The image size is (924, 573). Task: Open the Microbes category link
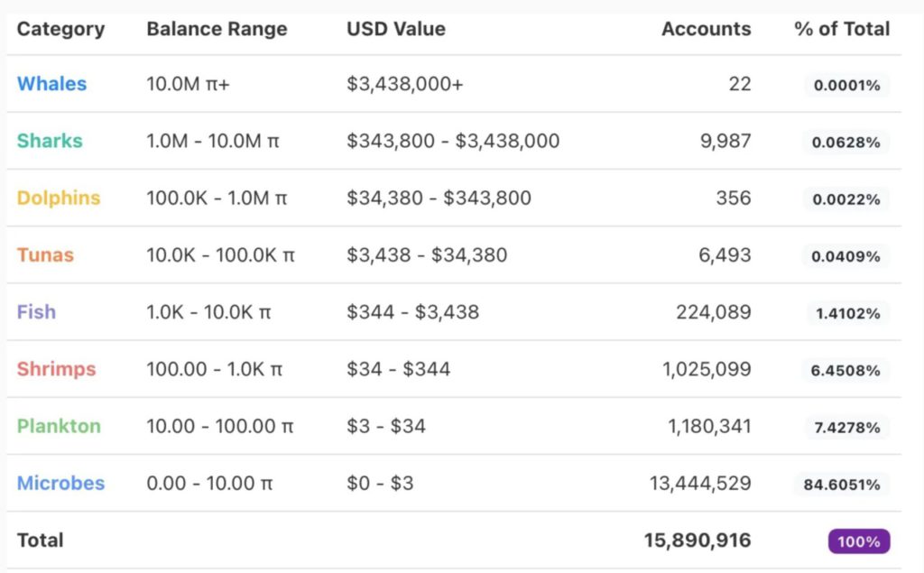(x=60, y=483)
